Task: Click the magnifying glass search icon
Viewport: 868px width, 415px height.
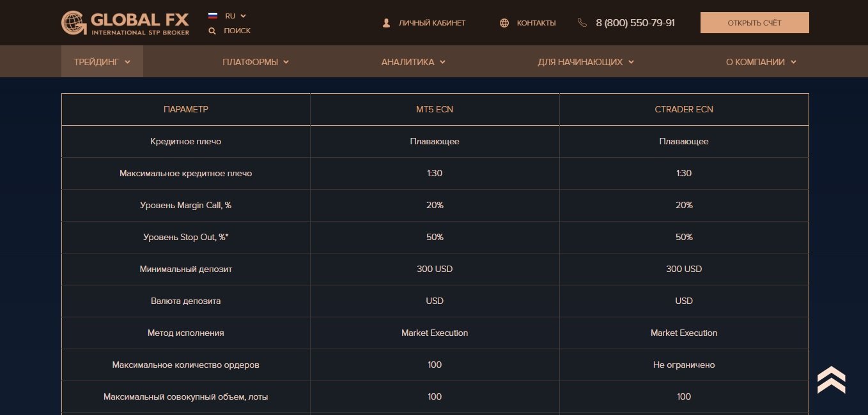Action: [x=212, y=31]
